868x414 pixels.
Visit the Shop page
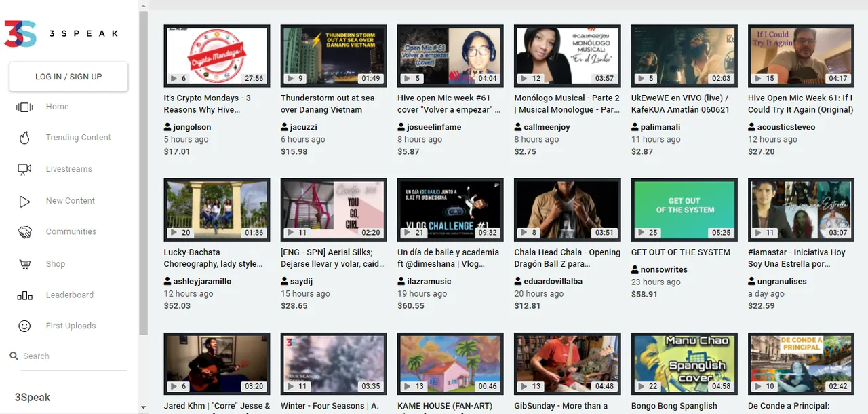(x=56, y=264)
